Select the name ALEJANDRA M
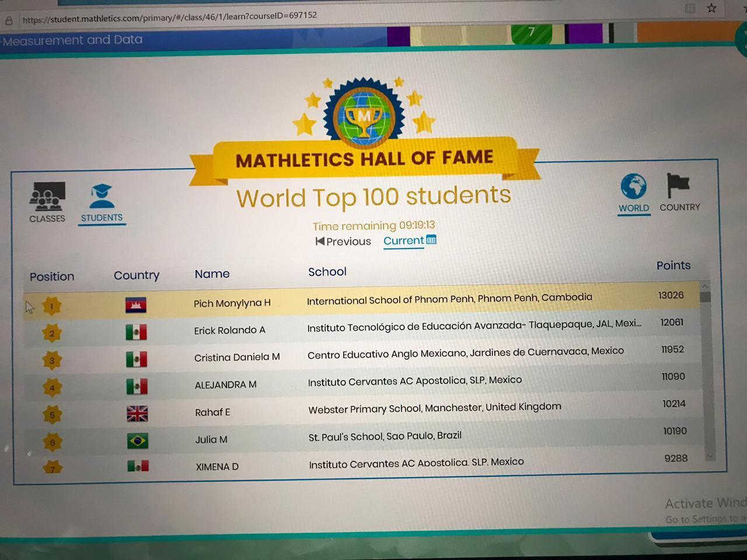The image size is (747, 560). (x=225, y=384)
